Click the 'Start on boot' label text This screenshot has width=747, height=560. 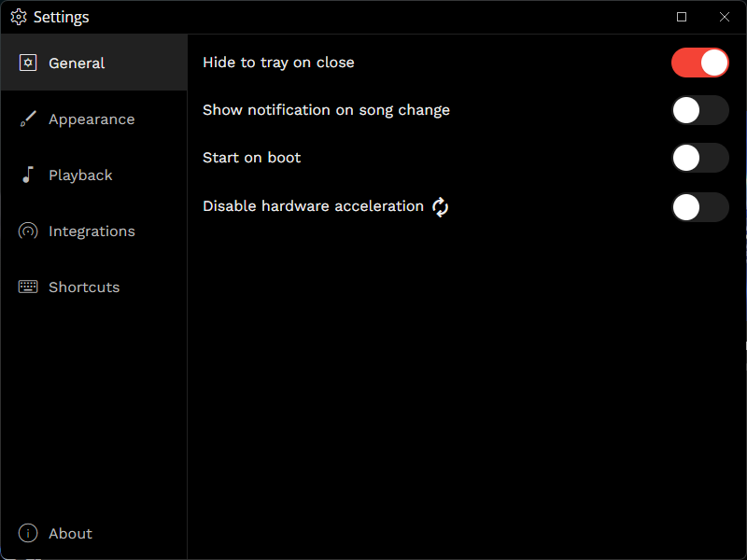[x=251, y=158]
